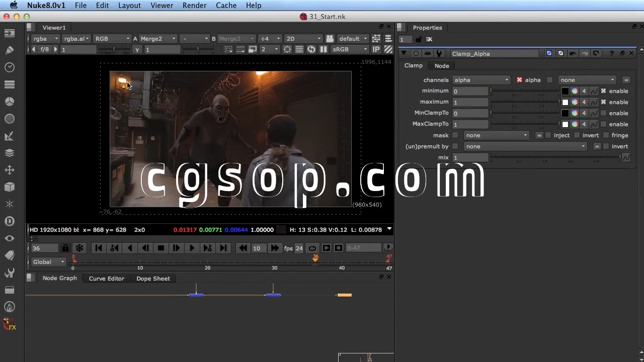This screenshot has width=644, height=362.
Task: Open the Filter nodes circle icon
Action: 10,119
